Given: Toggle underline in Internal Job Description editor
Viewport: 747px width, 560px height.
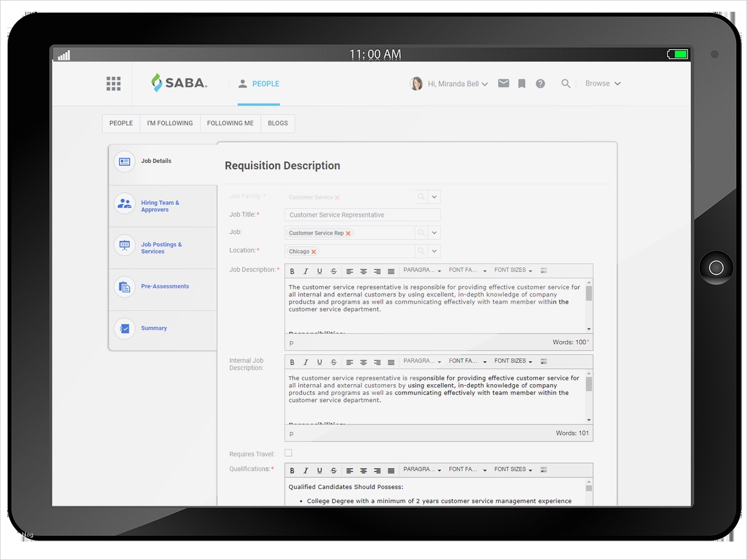Looking at the screenshot, I should [319, 362].
